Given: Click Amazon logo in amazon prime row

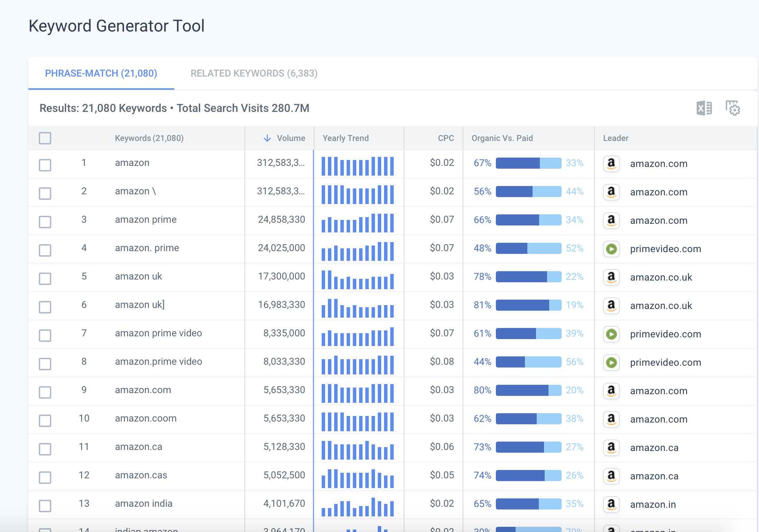Looking at the screenshot, I should pos(611,220).
